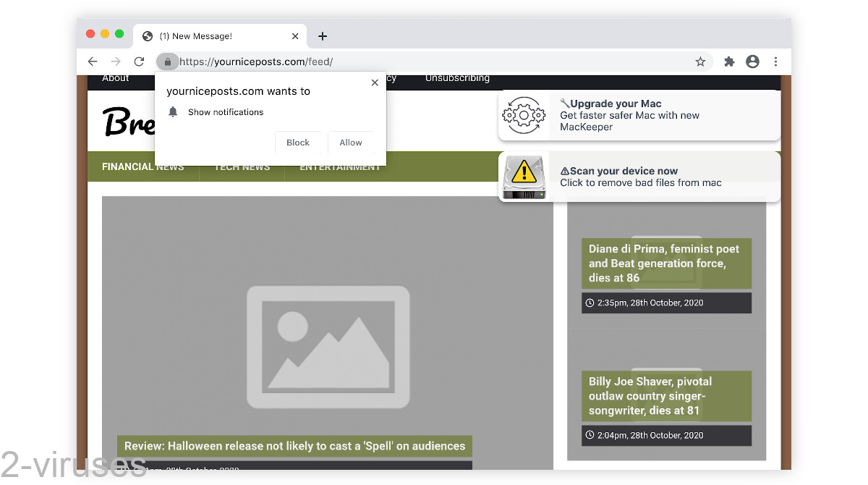Screen dimensions: 868x485
Task: Open Chrome's three-dot menu
Action: pos(775,62)
